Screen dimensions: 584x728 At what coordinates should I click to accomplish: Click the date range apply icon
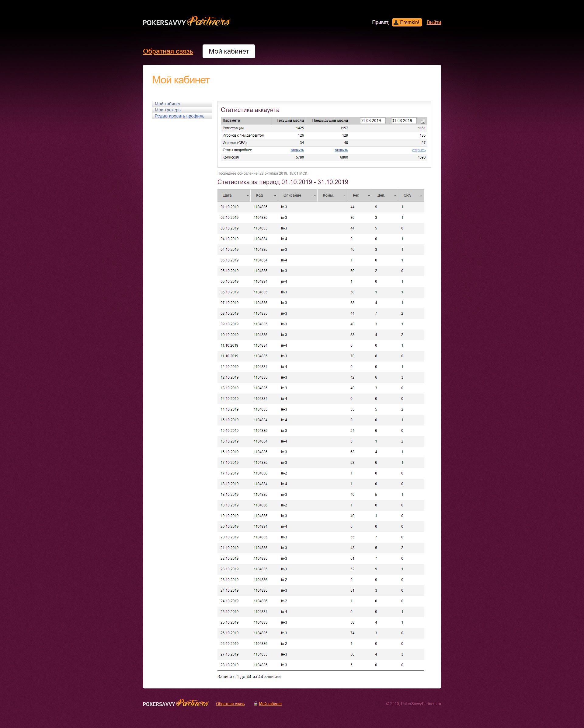coord(423,121)
